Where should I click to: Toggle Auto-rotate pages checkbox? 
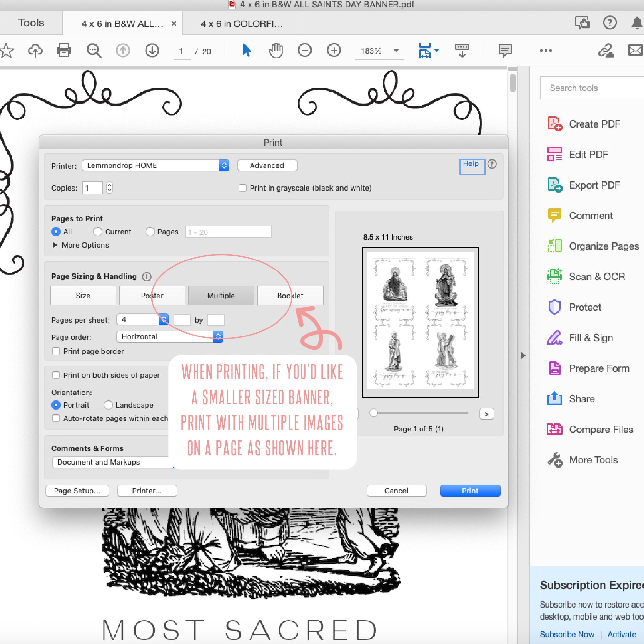[x=56, y=418]
